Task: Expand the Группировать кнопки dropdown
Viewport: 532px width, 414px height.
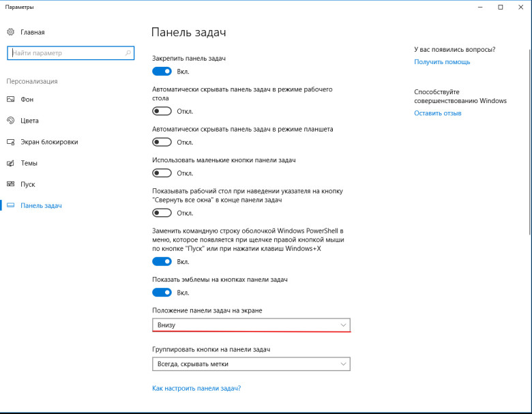Action: click(x=251, y=364)
